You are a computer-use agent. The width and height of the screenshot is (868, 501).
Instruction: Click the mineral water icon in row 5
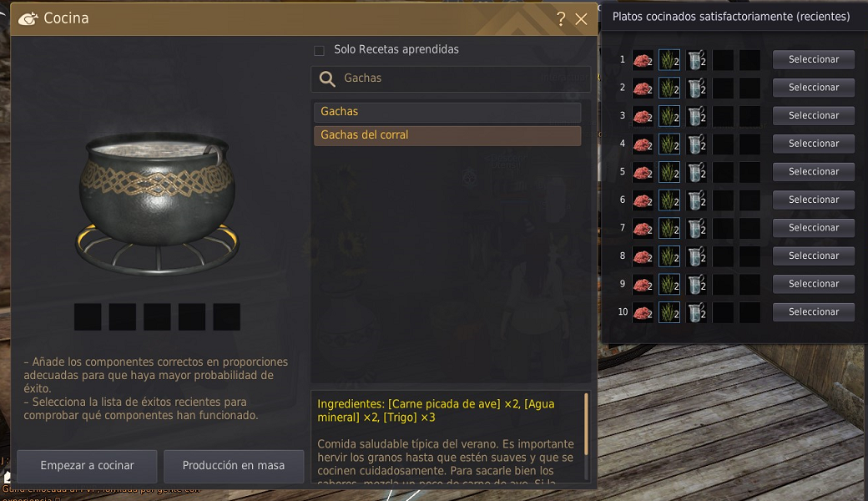(696, 172)
